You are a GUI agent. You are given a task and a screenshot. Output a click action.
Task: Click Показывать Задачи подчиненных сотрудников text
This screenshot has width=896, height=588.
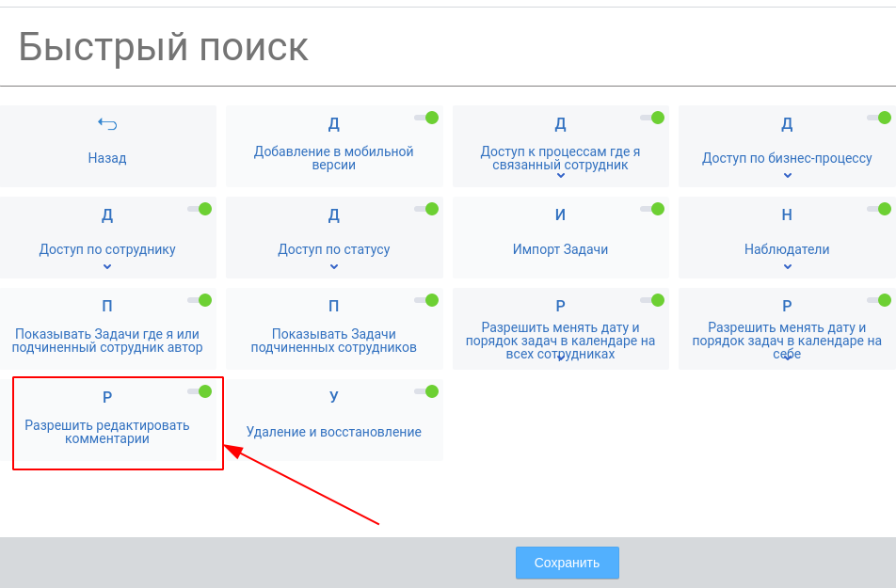(x=334, y=341)
